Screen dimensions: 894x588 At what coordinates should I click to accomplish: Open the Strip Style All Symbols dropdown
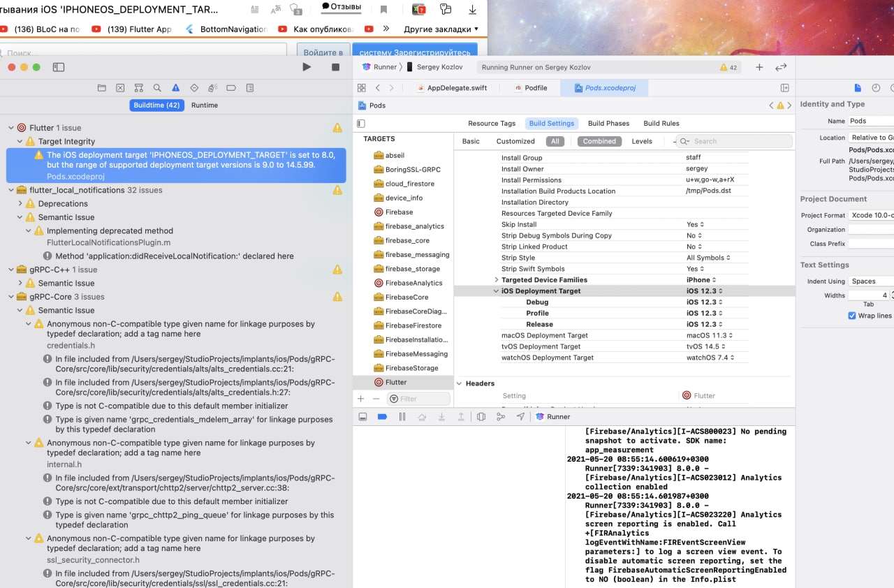point(708,258)
